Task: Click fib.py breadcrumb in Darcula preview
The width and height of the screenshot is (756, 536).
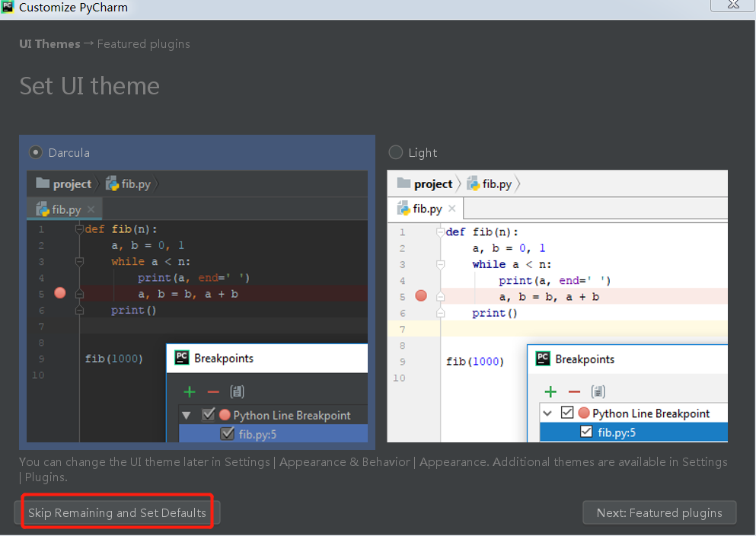Action: point(129,183)
